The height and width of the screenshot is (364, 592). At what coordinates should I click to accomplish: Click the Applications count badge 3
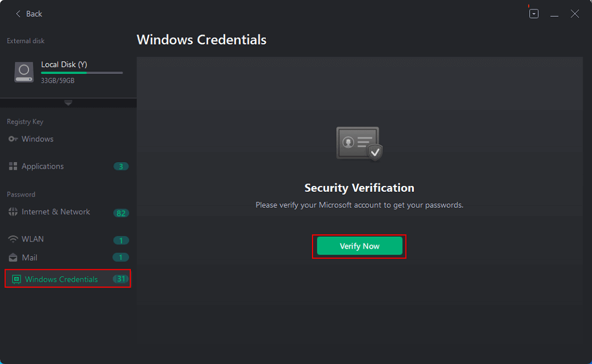point(121,166)
